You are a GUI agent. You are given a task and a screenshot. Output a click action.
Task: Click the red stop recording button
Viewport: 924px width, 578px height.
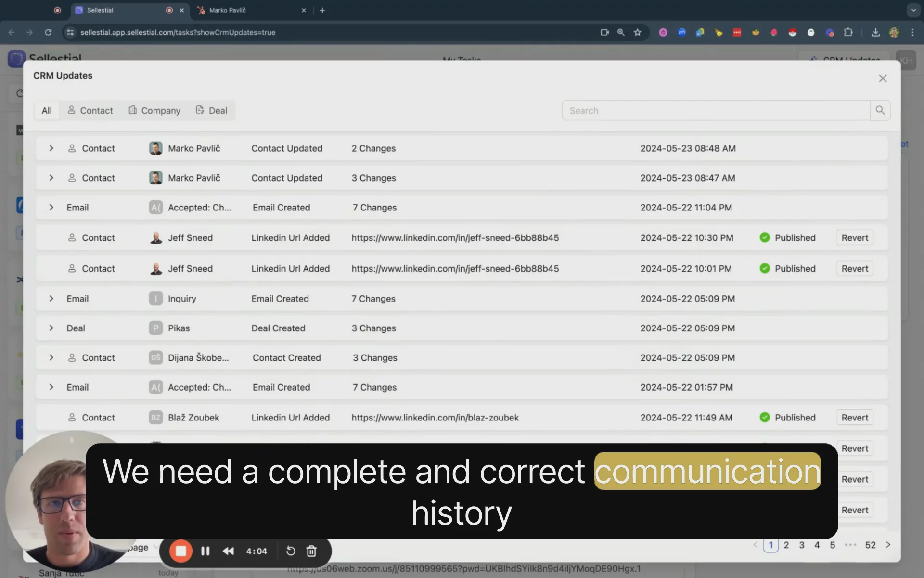(181, 551)
